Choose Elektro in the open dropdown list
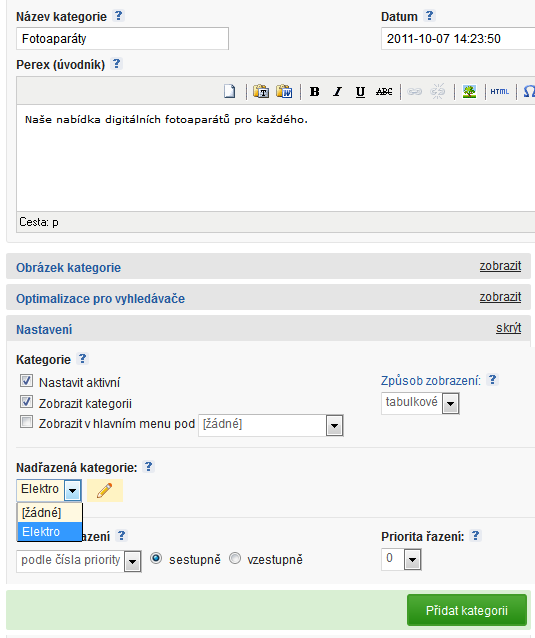The width and height of the screenshot is (535, 638). pos(50,532)
